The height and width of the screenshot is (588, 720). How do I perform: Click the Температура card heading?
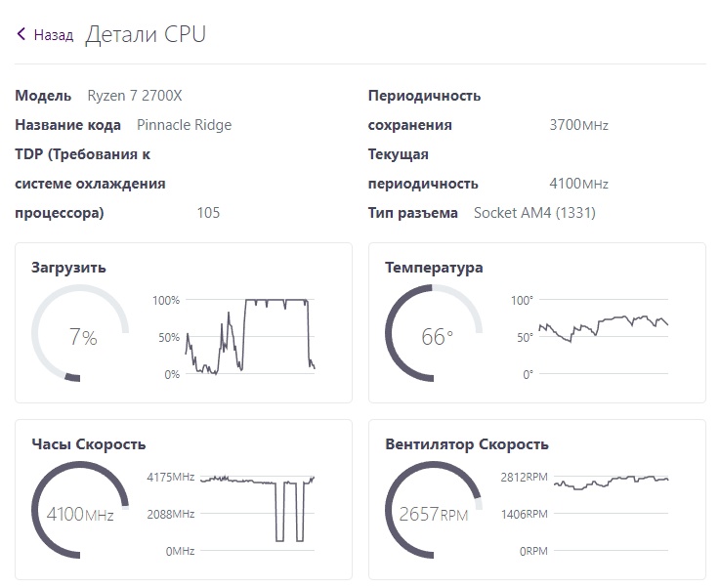click(x=434, y=268)
